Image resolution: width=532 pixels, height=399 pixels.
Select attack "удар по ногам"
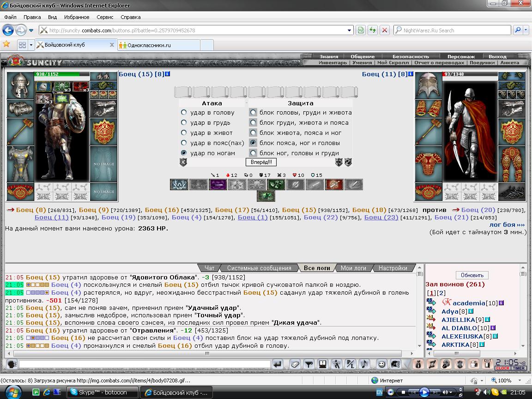coord(184,153)
